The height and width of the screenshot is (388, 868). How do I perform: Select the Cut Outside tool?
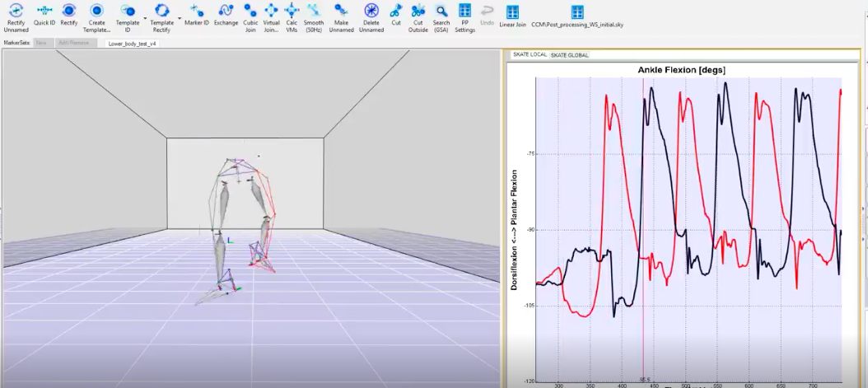[418, 18]
